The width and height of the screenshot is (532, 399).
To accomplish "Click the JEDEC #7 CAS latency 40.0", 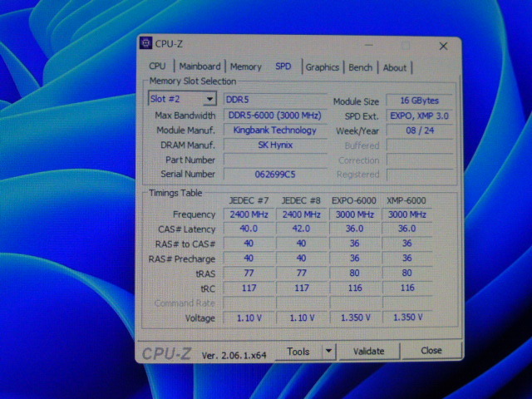I will tap(249, 229).
